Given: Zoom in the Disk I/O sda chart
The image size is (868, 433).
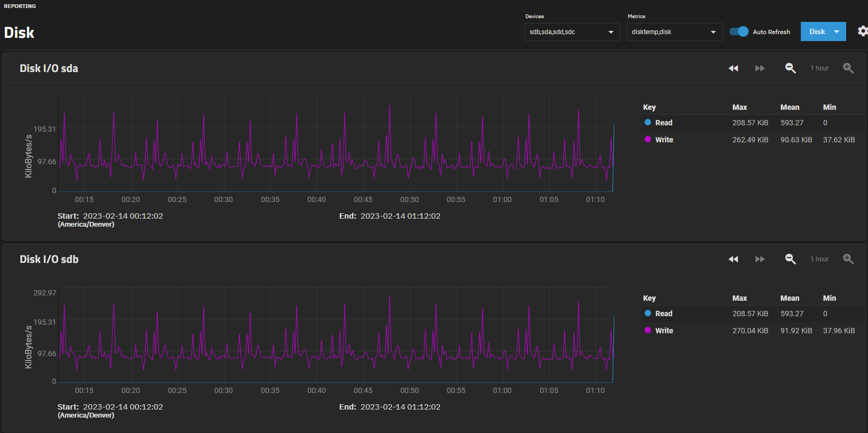Looking at the screenshot, I should point(848,68).
